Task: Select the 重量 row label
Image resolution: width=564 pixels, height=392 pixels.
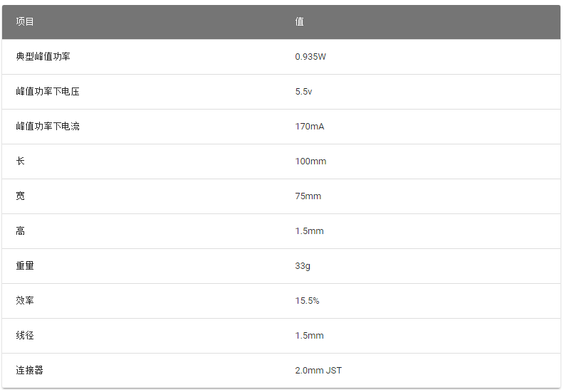Action: 25,265
